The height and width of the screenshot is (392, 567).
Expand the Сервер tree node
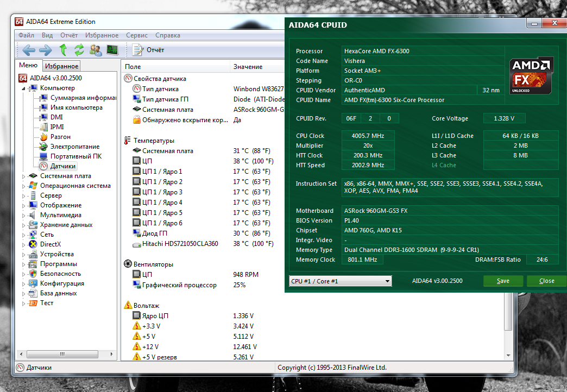pyautogui.click(x=23, y=196)
